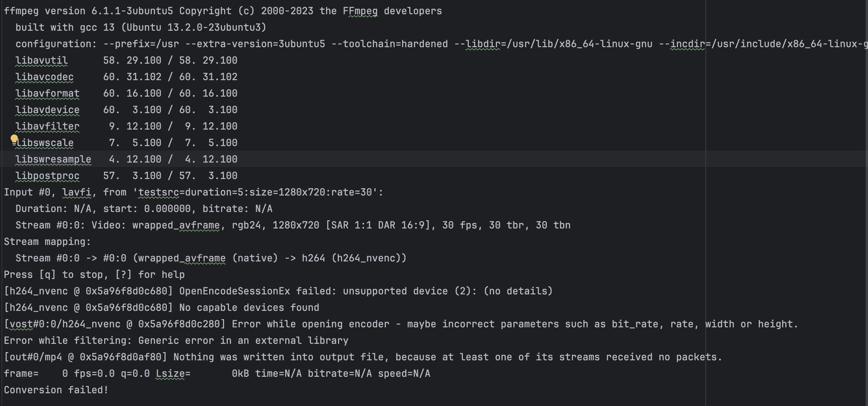The height and width of the screenshot is (406, 868).
Task: Click the "Conversion failed!" message
Action: coord(56,390)
